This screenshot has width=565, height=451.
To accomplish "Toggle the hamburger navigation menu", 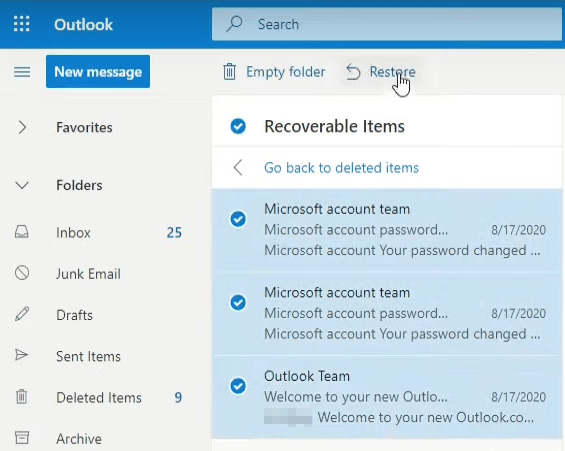I will click(22, 72).
